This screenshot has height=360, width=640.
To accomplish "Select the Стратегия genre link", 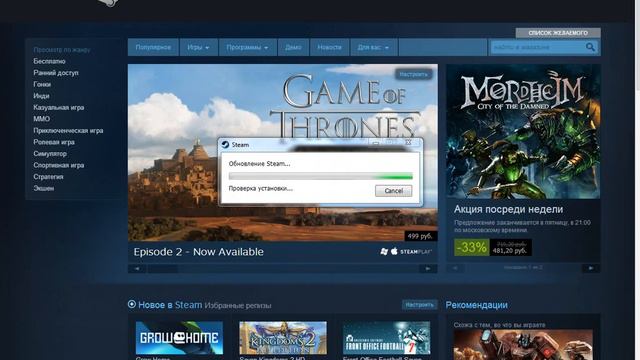I will 48,177.
